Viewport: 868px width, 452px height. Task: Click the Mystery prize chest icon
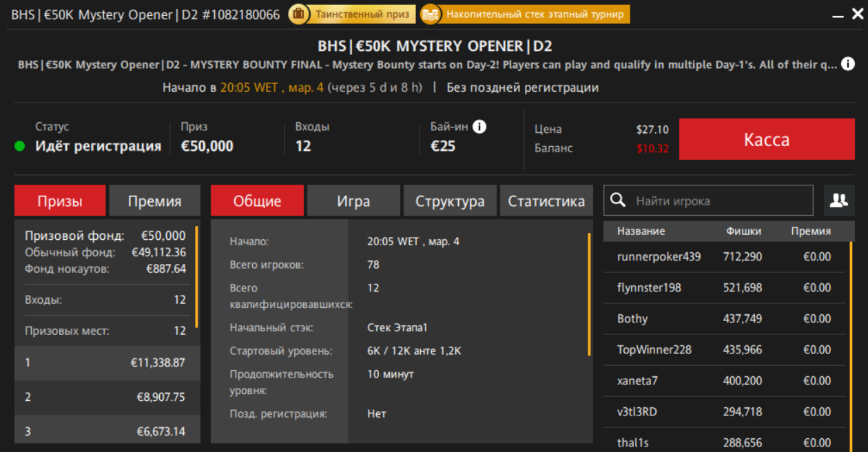click(298, 14)
